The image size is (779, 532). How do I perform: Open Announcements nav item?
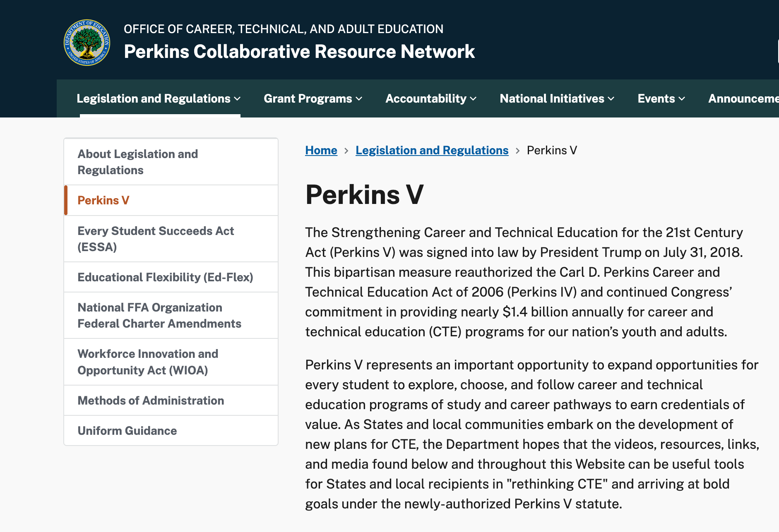click(743, 98)
